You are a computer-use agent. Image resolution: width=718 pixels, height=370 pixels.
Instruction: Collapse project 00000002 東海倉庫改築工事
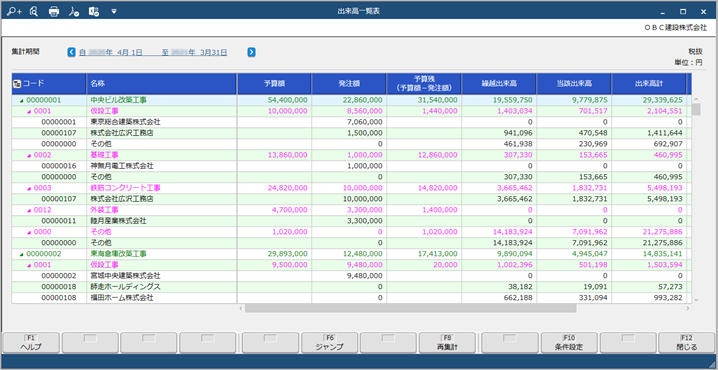(21, 254)
